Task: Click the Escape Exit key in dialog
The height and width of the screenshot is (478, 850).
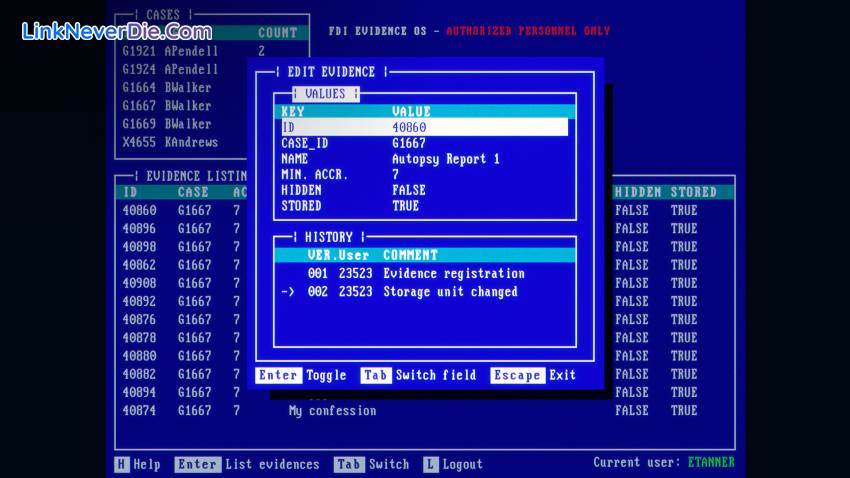Action: [x=533, y=375]
